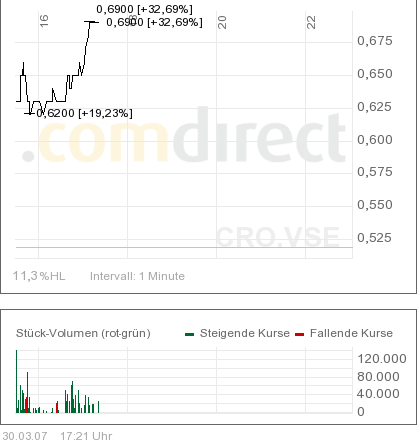Click the Stück-Volumen (rot-grün) title
This screenshot has width=417, height=443.
tap(83, 333)
